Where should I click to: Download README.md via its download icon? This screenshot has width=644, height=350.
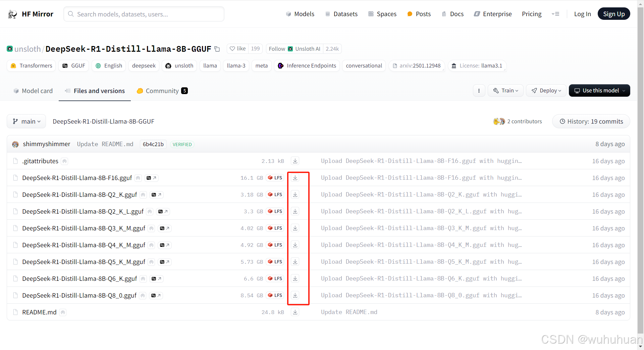point(295,312)
